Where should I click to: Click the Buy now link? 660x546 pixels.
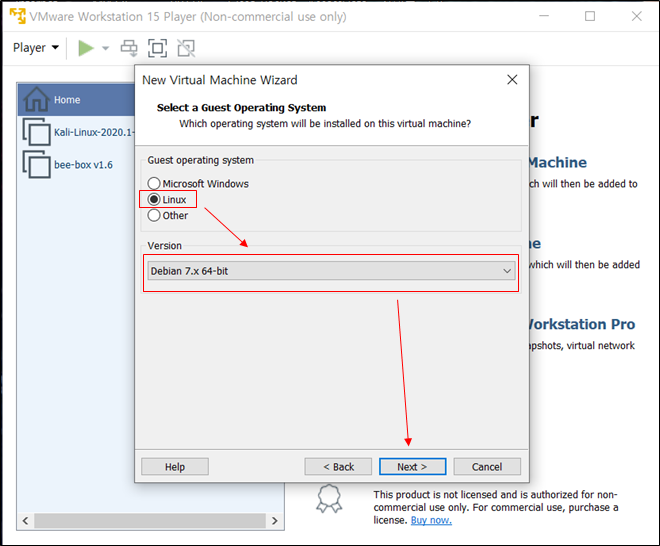(x=431, y=520)
